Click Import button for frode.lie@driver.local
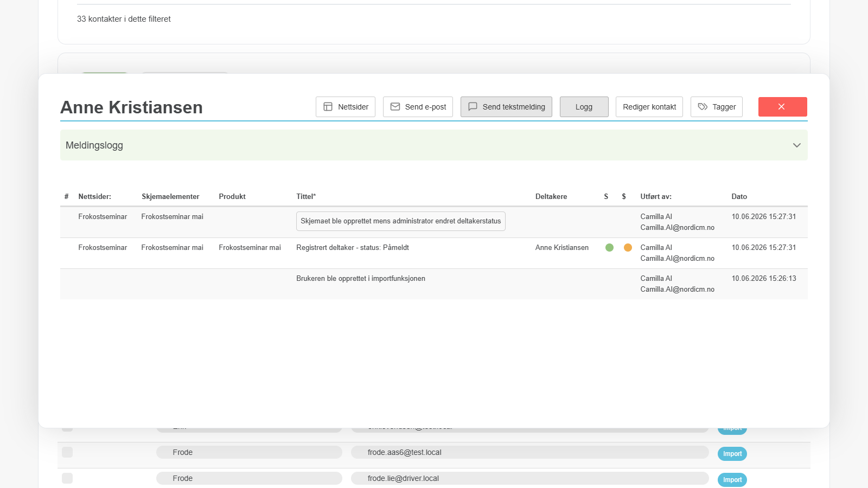 [x=732, y=480]
